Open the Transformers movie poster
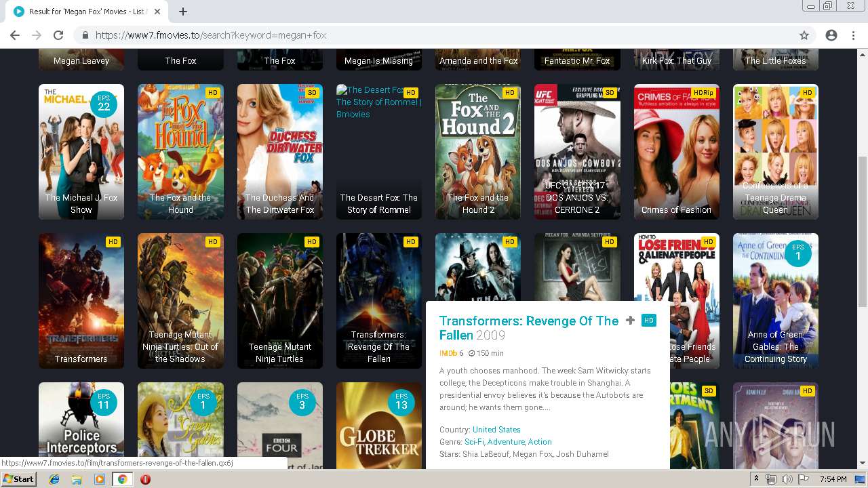Image resolution: width=868 pixels, height=488 pixels. click(x=81, y=301)
